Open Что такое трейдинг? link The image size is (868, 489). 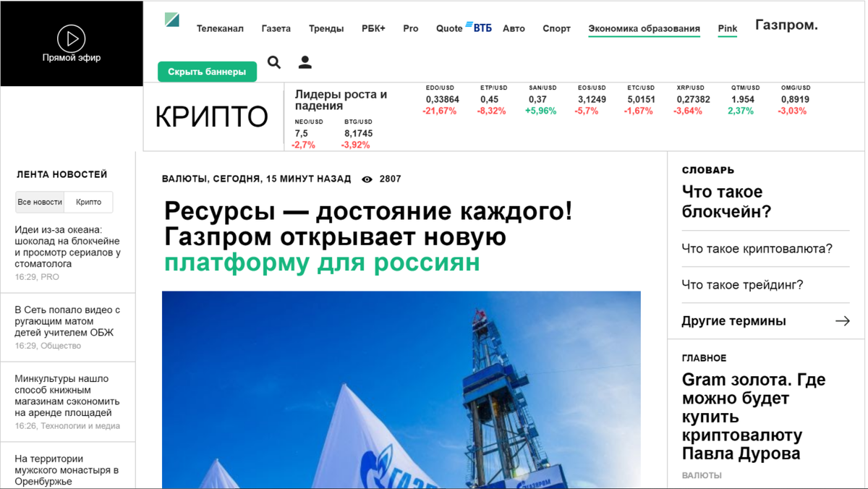(x=742, y=285)
